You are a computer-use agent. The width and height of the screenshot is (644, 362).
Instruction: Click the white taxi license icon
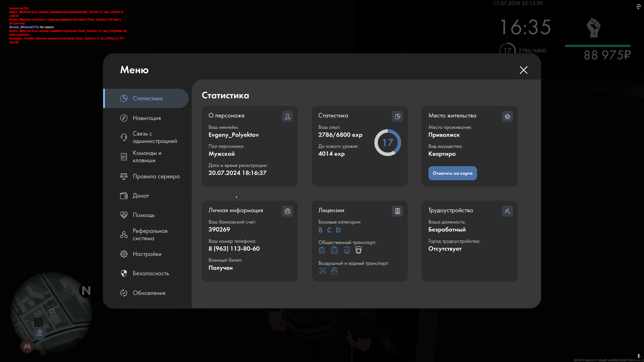coord(358,250)
